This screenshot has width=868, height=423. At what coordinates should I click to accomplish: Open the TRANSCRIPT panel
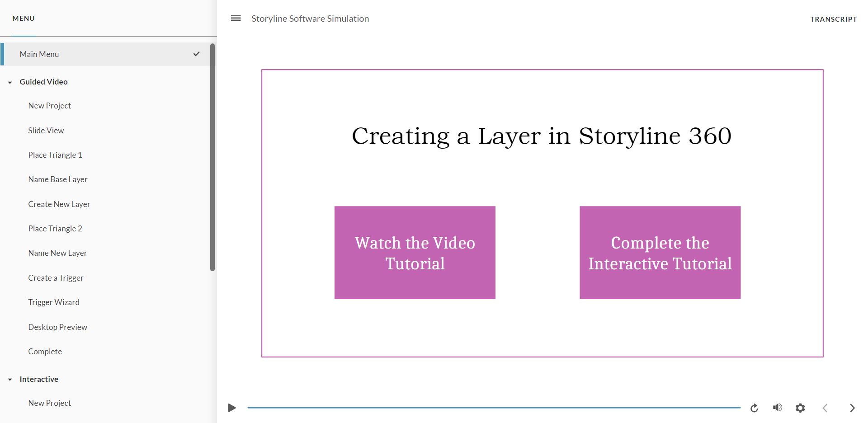tap(833, 19)
